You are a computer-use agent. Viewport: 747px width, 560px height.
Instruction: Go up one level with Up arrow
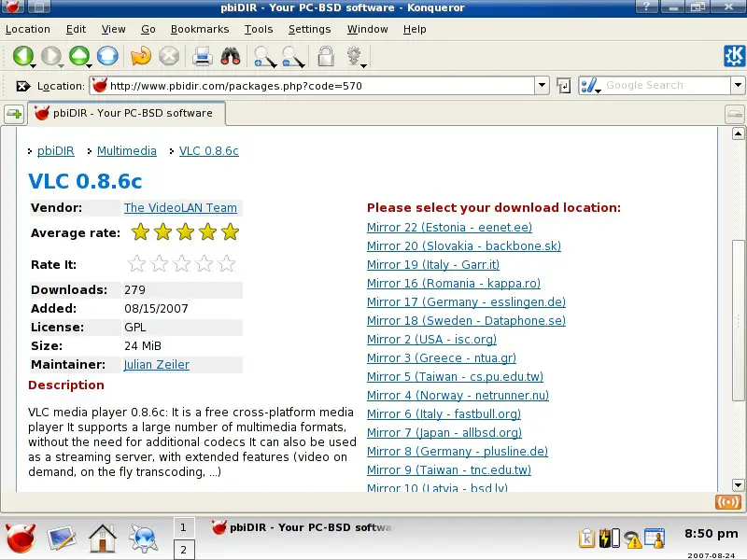pyautogui.click(x=79, y=56)
